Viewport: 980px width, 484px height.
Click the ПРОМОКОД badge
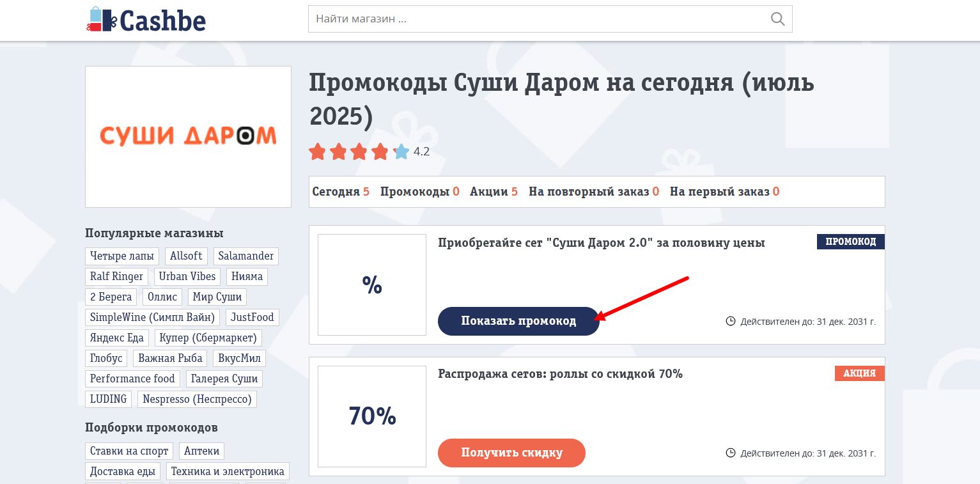tap(851, 242)
